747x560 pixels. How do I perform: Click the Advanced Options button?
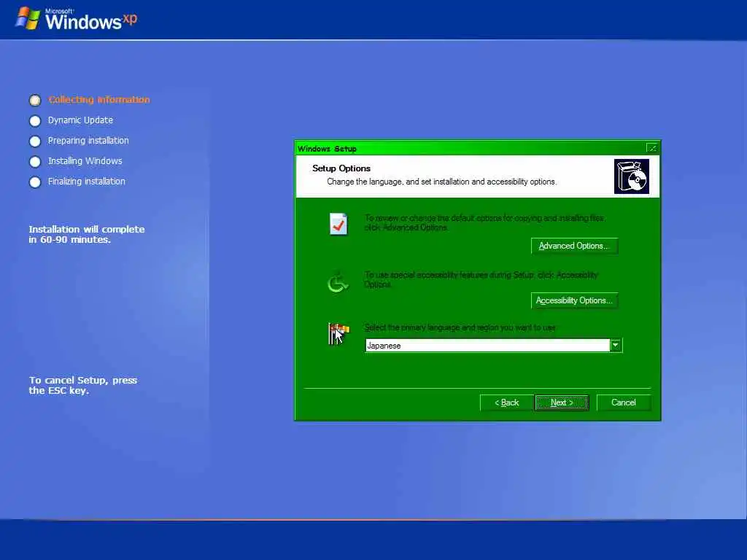click(x=574, y=246)
